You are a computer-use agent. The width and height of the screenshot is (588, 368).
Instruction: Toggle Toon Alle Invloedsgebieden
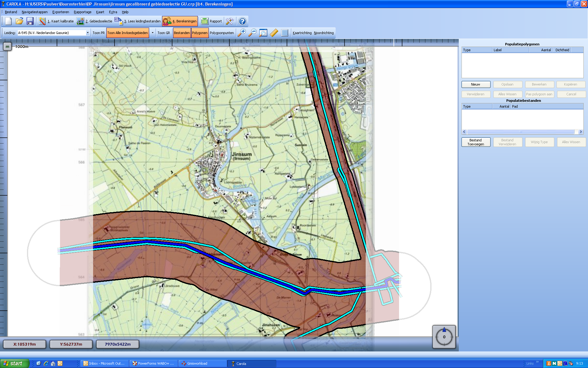click(x=128, y=33)
